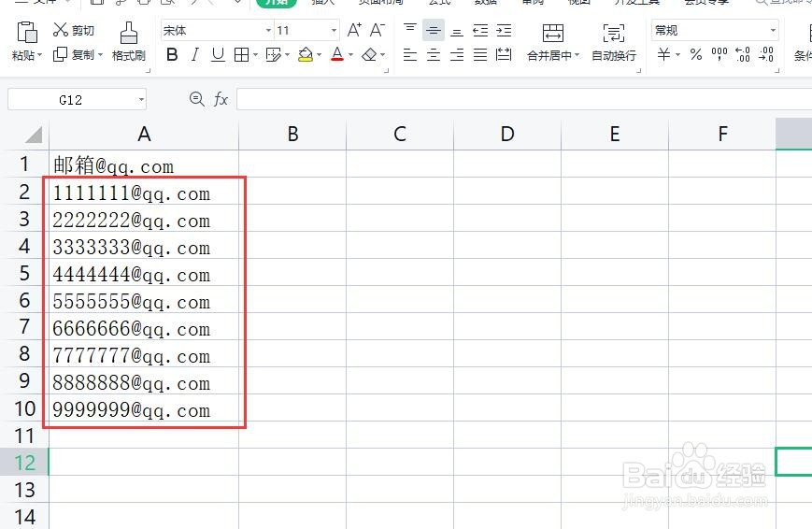Decrease indent icon in alignment group
The width and height of the screenshot is (812, 529).
coord(480,31)
